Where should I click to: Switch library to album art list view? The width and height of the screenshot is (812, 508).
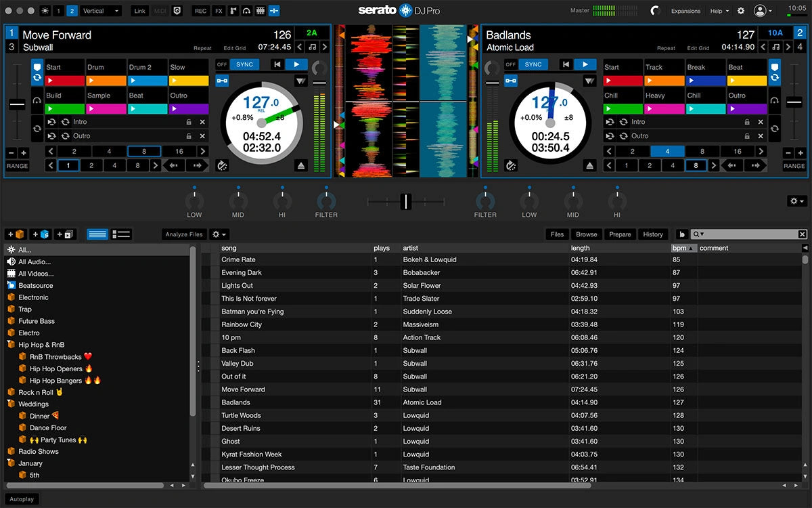coord(121,234)
